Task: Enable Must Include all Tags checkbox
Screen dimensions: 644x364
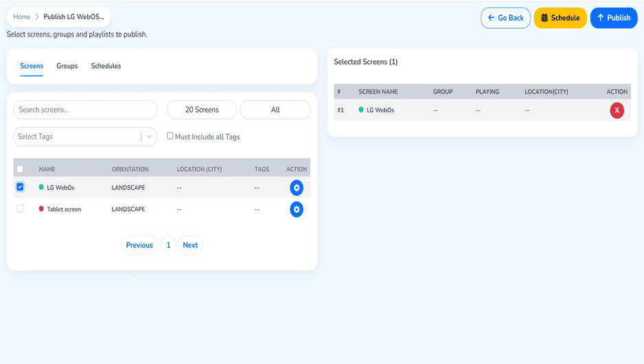Action: click(x=170, y=136)
